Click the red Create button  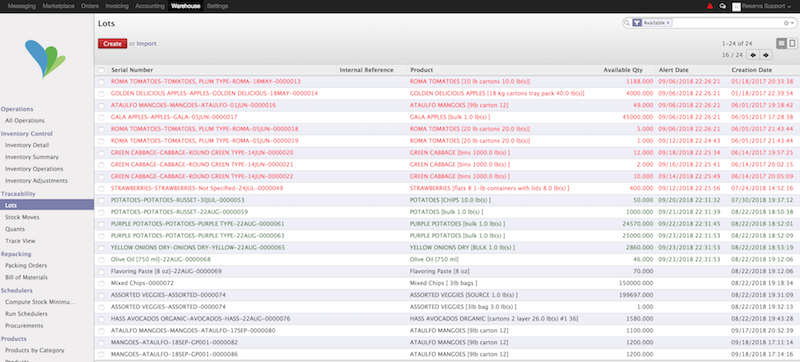tap(112, 44)
